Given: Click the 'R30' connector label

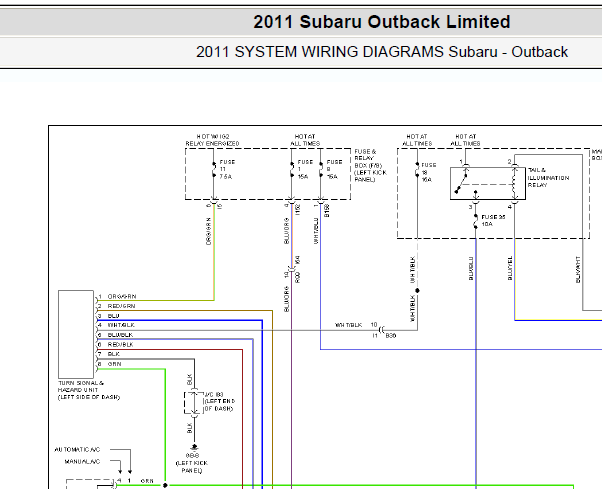Looking at the screenshot, I should [298, 278].
